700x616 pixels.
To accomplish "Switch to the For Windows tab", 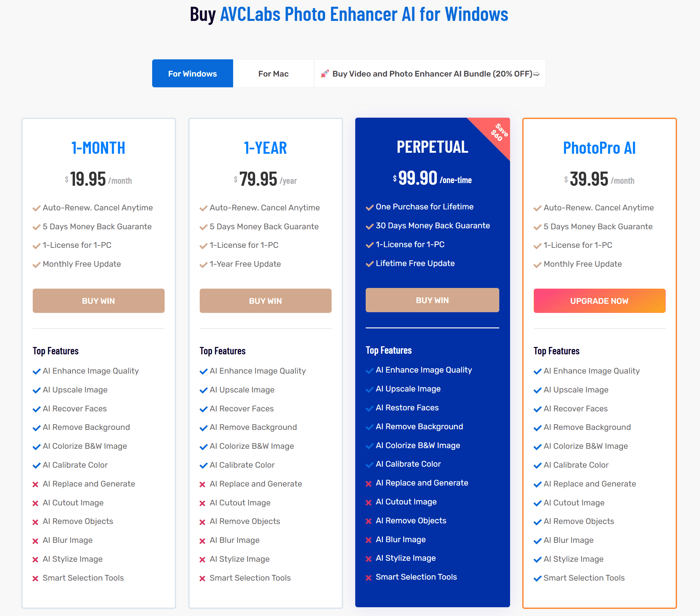I will point(193,74).
